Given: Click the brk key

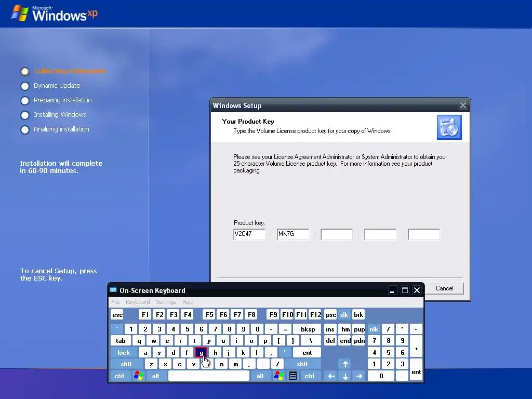Looking at the screenshot, I should [x=358, y=314].
